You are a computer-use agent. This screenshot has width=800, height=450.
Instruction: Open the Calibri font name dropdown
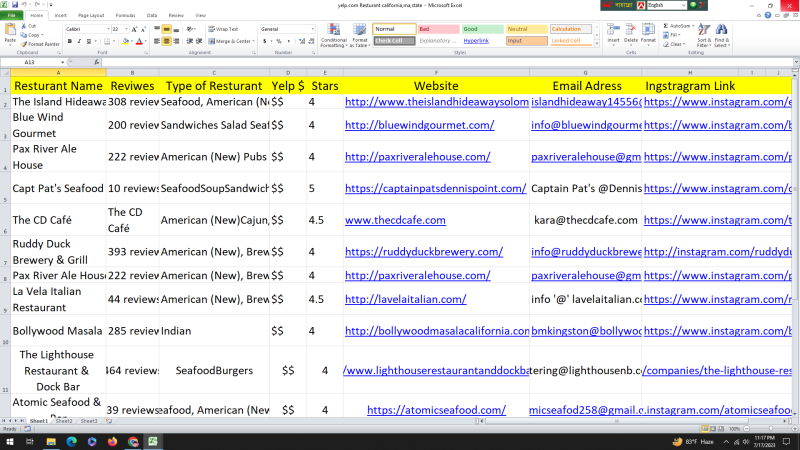(108, 30)
